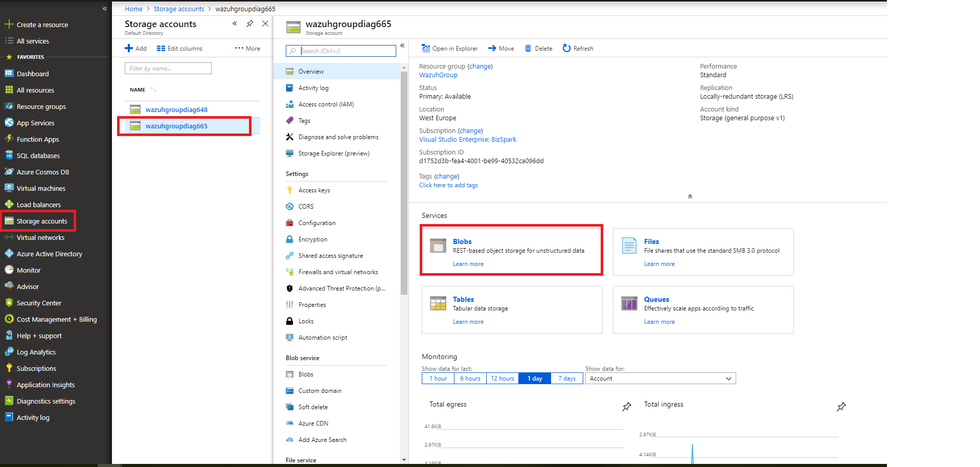This screenshot has width=980, height=467.
Task: Refresh the storage account overview
Action: pos(578,49)
